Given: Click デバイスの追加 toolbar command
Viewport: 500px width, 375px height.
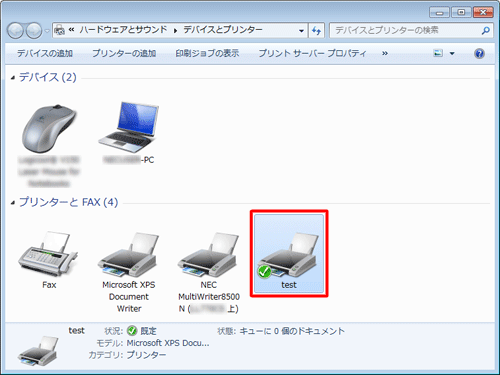Looking at the screenshot, I should click(45, 53).
